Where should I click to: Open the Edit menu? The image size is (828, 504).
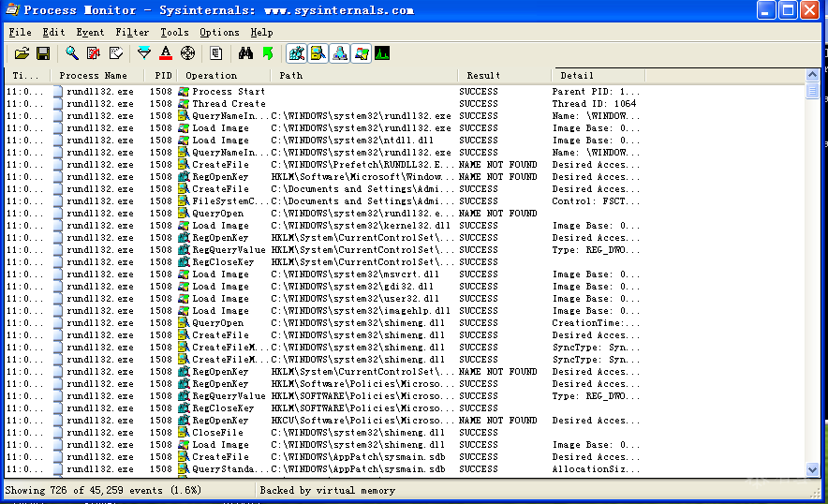point(54,32)
